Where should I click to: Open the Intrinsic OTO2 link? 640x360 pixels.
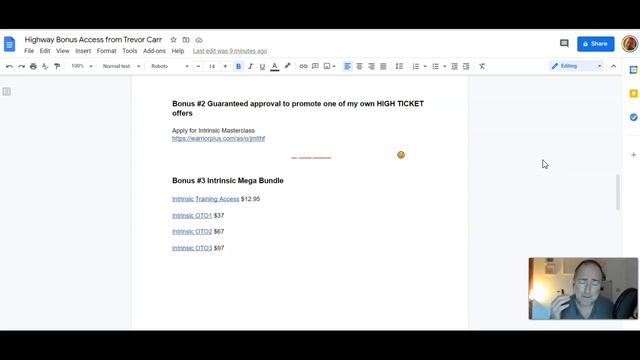click(x=192, y=231)
